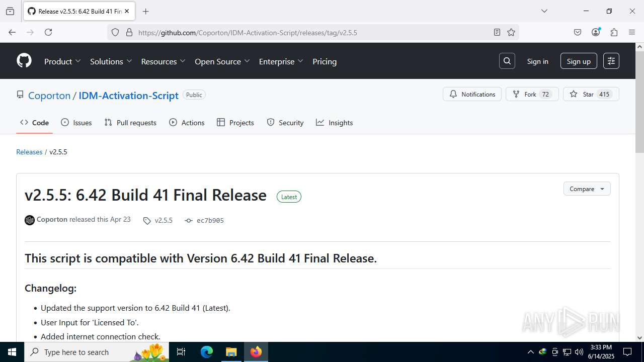Reload the current page
644x362 pixels.
(48, 32)
